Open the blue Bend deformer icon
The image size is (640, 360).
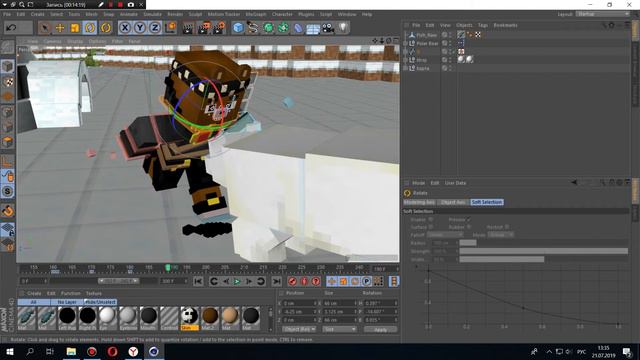[x=298, y=28]
